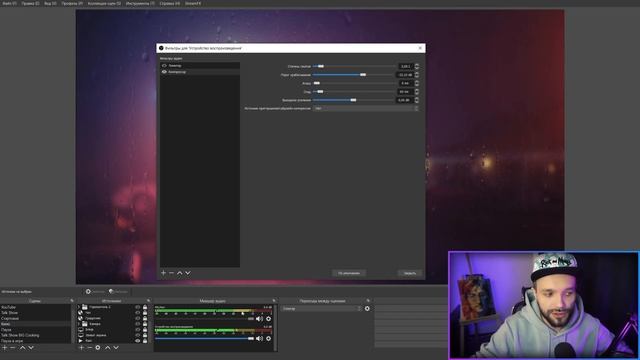The height and width of the screenshot is (360, 640).
Task: Open the Инструменты menu
Action: [140, 3]
